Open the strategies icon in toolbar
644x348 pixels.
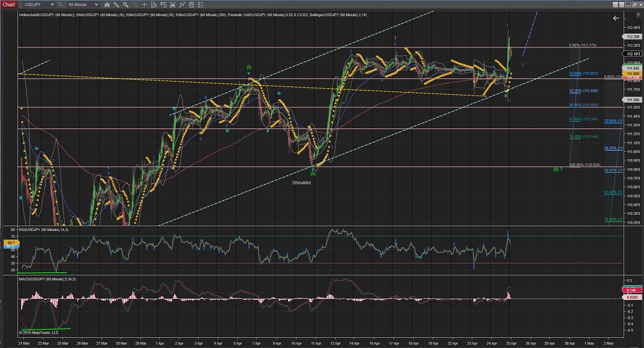[182, 5]
